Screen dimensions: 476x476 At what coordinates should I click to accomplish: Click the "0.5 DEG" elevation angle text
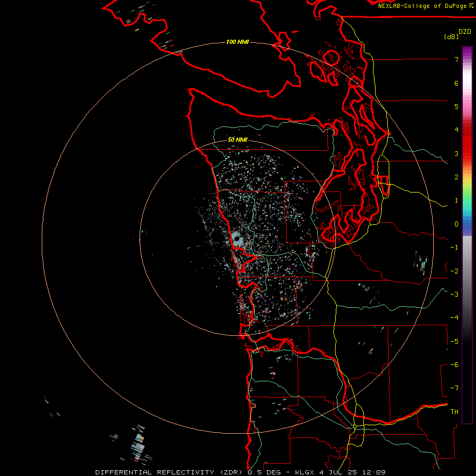[x=264, y=472]
